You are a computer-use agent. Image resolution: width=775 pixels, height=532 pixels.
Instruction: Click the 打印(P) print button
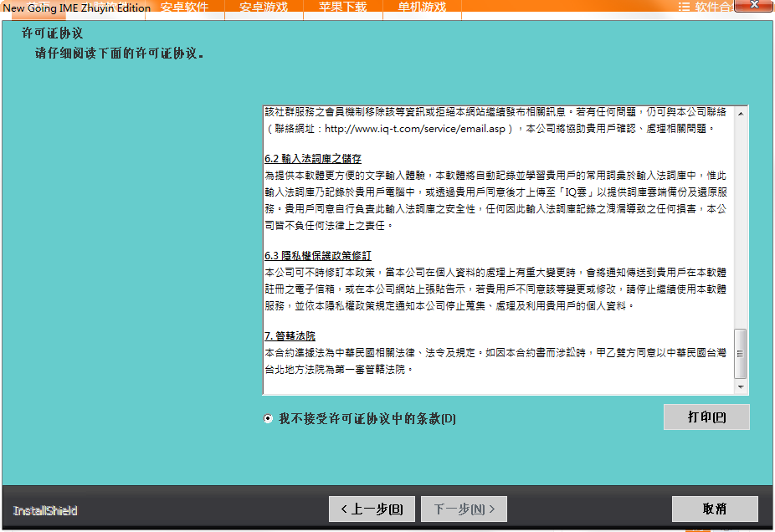[x=706, y=417]
